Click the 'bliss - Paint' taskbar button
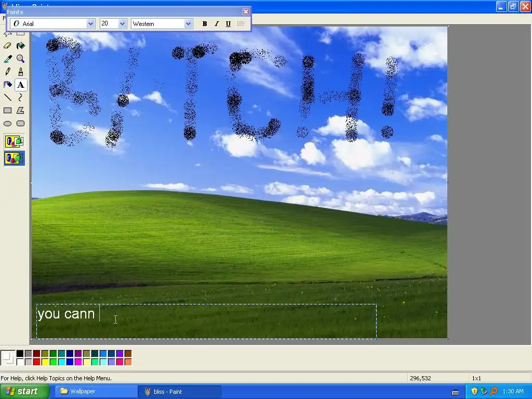Viewport: 532px width, 399px height. pos(180,392)
